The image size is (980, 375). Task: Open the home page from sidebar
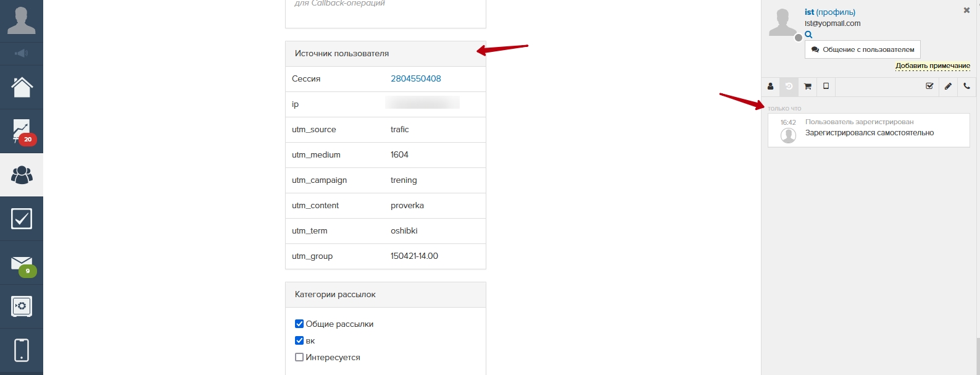(22, 87)
